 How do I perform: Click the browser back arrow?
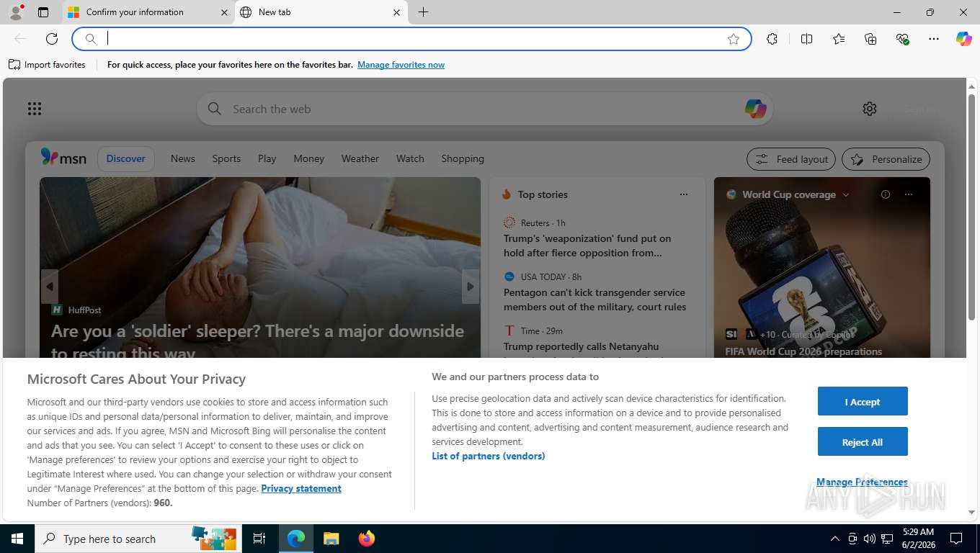click(20, 39)
